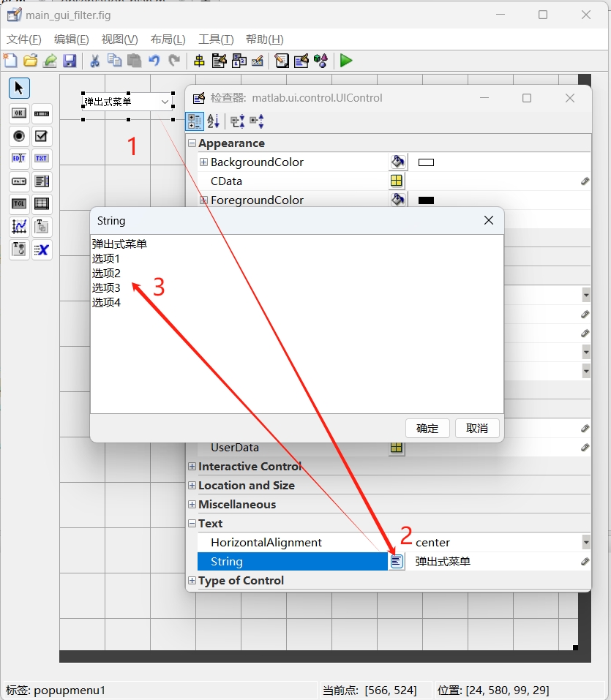Collapse the Appearance property group
Screen dimensions: 611x700
click(x=192, y=143)
